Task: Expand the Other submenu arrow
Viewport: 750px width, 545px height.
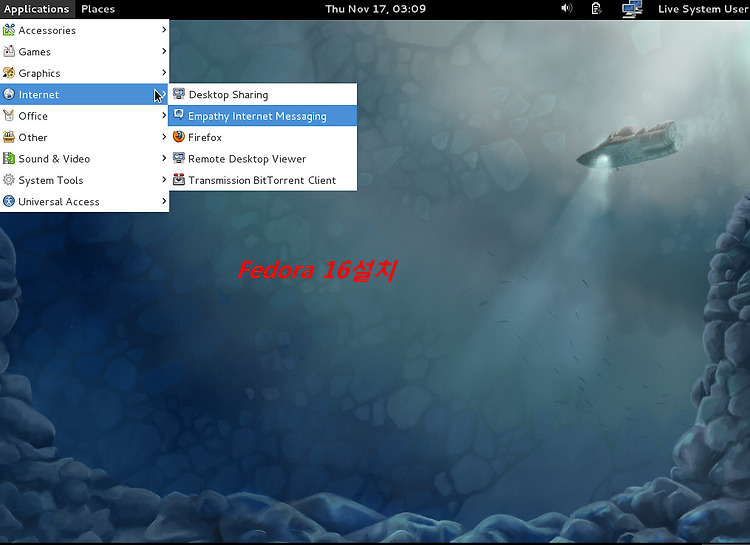Action: [x=164, y=137]
